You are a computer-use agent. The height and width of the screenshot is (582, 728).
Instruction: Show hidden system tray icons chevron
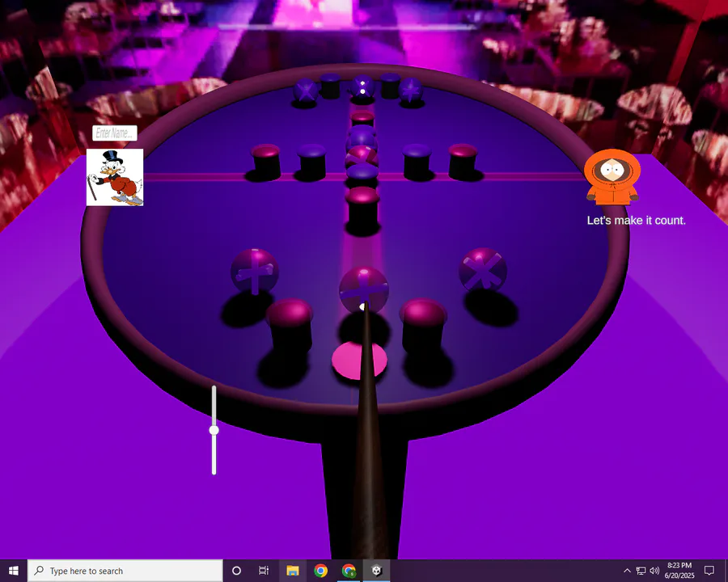(627, 571)
